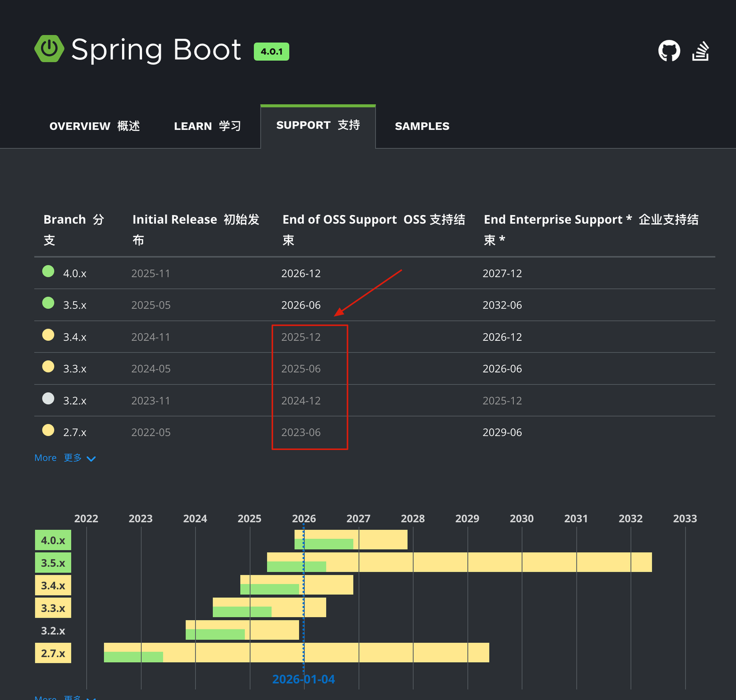Click the 2026-01-04 current date marker
Image resolution: width=736 pixels, height=700 pixels.
tap(304, 679)
